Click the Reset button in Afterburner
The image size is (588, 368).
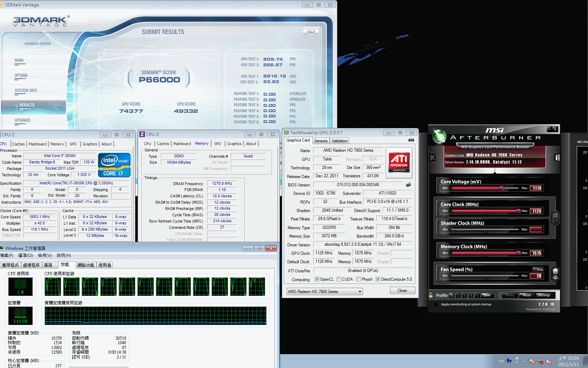click(x=526, y=295)
